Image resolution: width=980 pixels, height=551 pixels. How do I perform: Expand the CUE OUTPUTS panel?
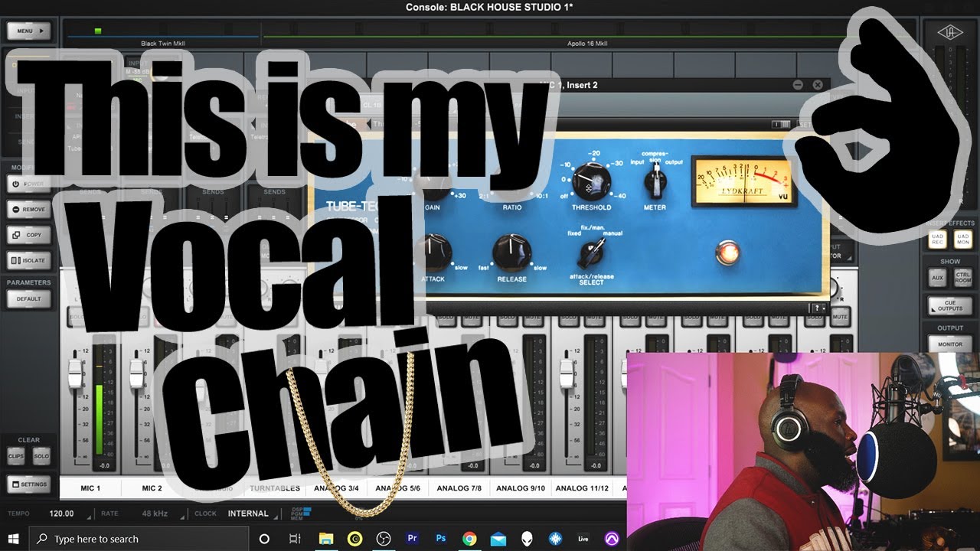click(x=950, y=306)
